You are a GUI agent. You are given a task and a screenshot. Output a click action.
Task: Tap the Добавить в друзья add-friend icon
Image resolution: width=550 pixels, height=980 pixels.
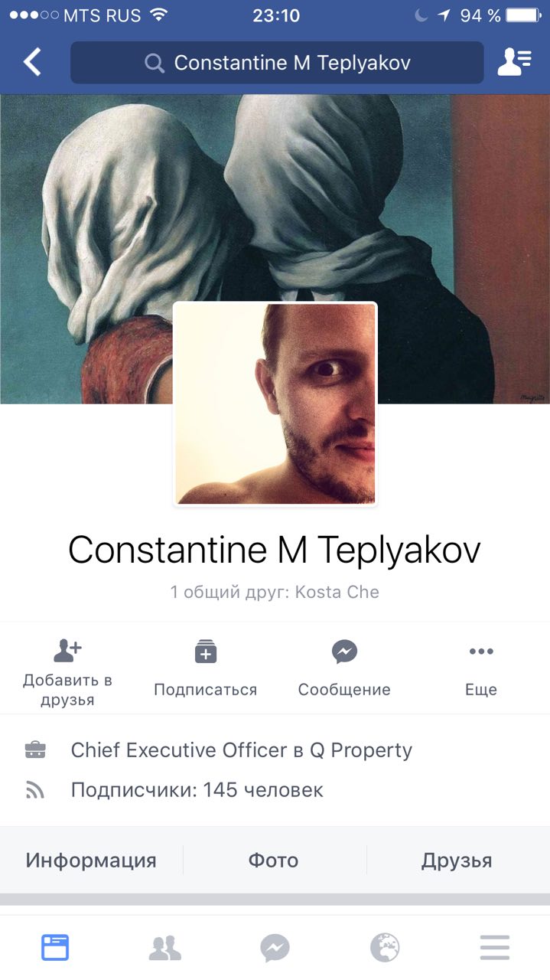[67, 651]
